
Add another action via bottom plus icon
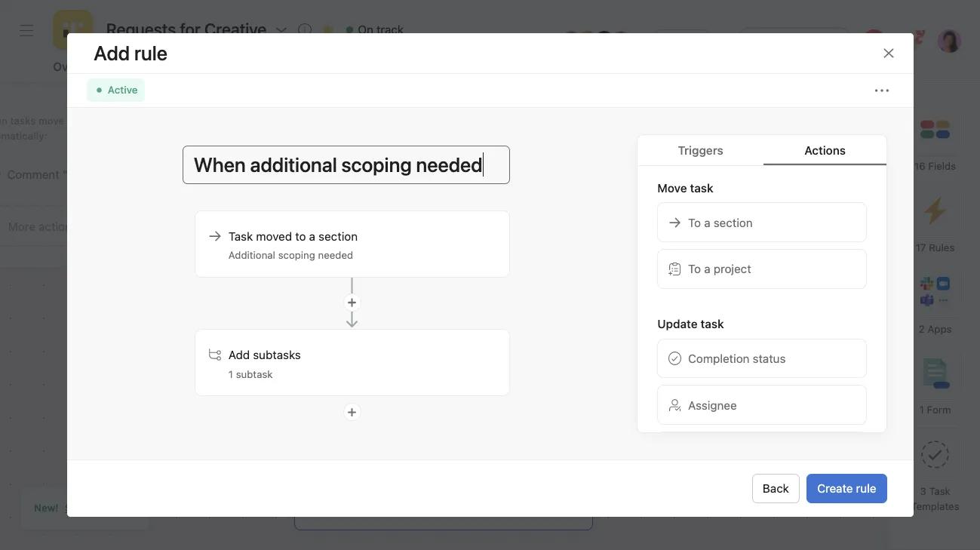pos(352,412)
